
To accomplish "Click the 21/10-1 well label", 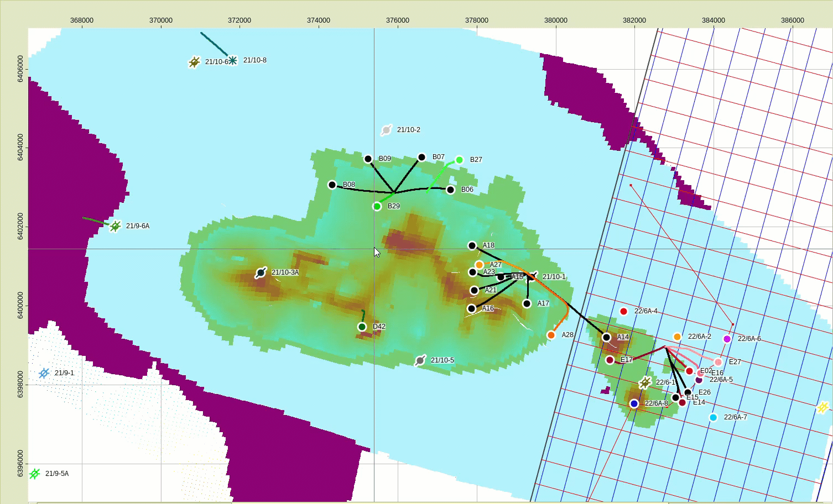I will click(554, 277).
